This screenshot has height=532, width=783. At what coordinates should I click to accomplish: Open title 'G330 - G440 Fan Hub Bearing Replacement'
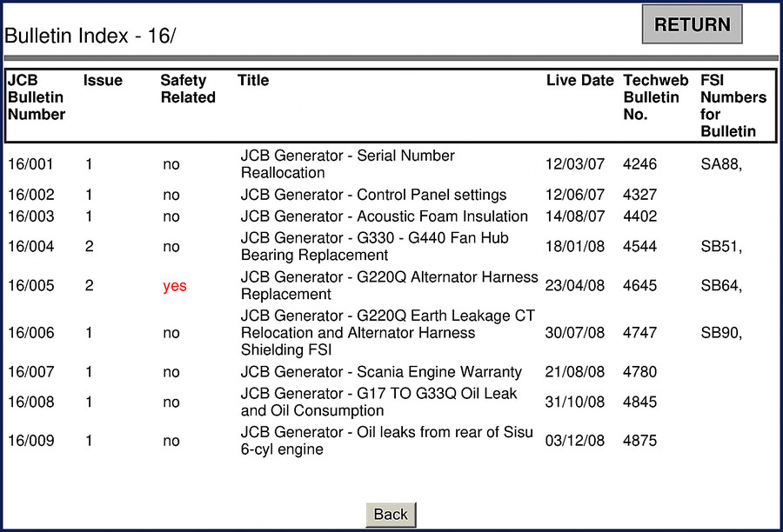pyautogui.click(x=374, y=247)
